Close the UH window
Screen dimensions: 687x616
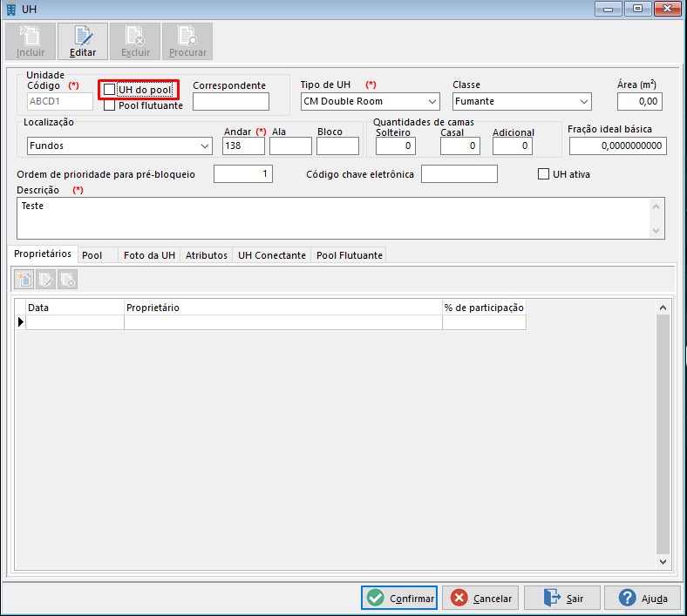[x=667, y=9]
